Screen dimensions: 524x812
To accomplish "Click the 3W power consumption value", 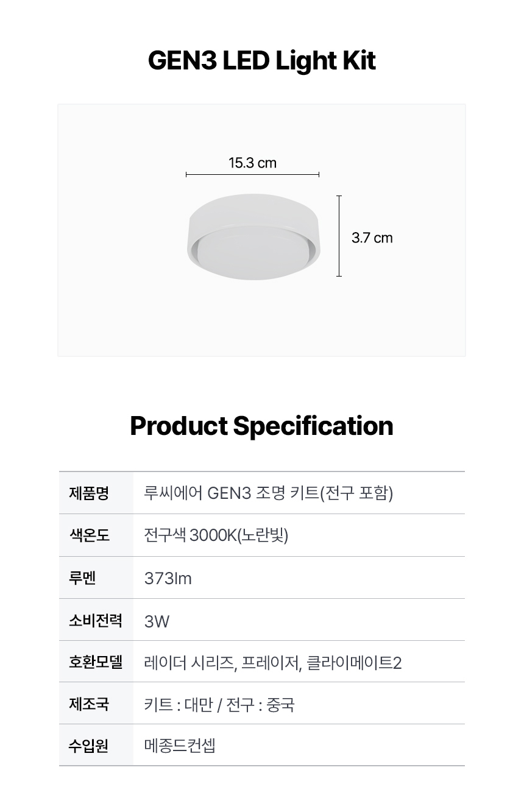I will 157,621.
